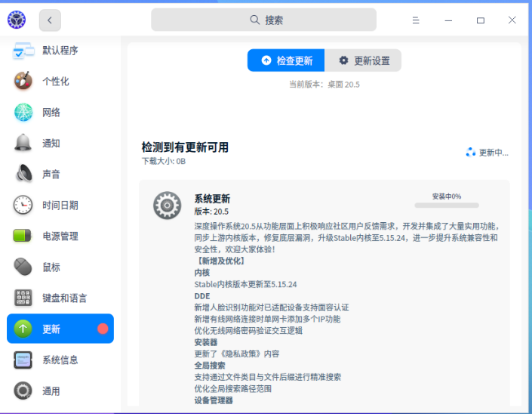This screenshot has height=414, width=532.
Task: Select 时间日期 label in sidebar
Action: (60, 205)
